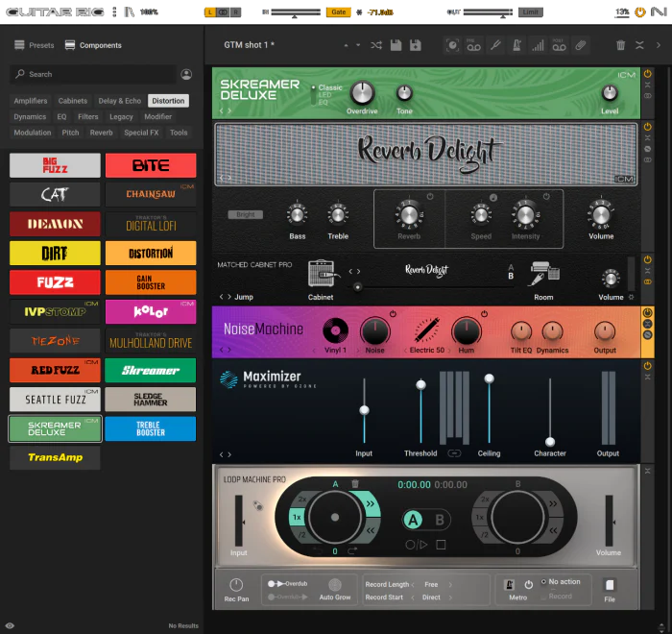Viewport: 672px width, 634px height.
Task: Select the Amplifiers category
Action: coord(31,101)
